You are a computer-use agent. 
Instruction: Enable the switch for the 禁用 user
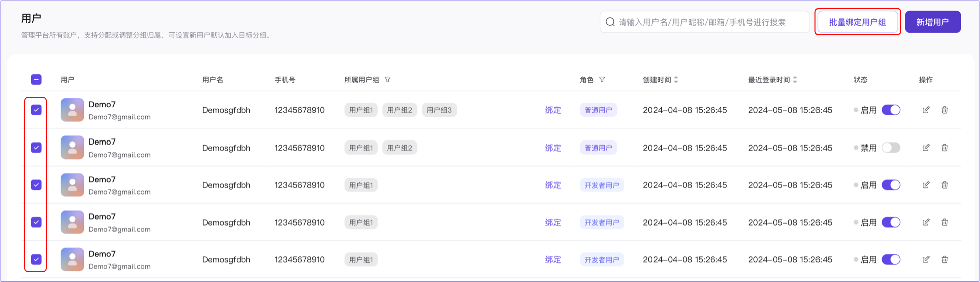891,148
